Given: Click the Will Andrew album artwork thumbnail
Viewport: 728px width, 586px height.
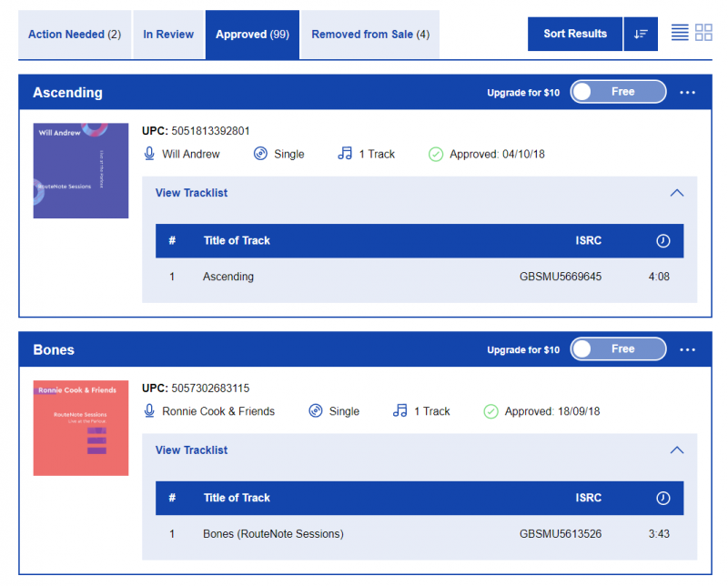Looking at the screenshot, I should (80, 170).
